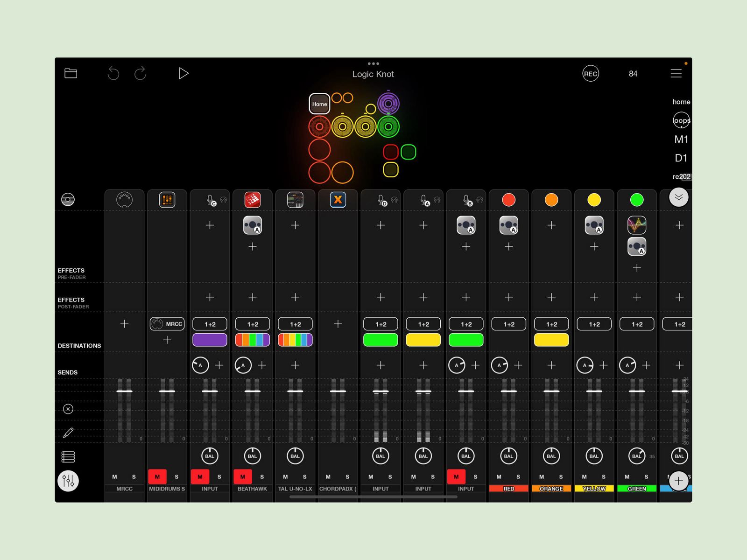Viewport: 747px width, 560px height.
Task: Solo the GREEN channel
Action: click(647, 476)
